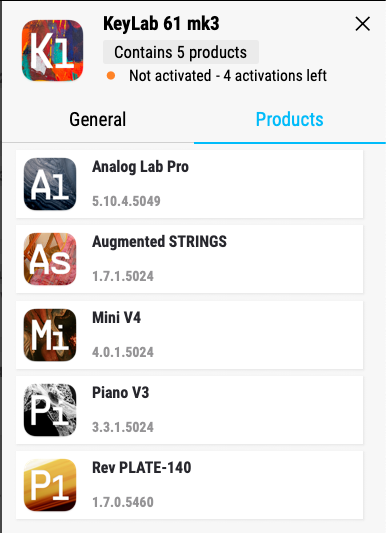The width and height of the screenshot is (386, 533).
Task: Select the Piano V3 product row
Action: [189, 410]
